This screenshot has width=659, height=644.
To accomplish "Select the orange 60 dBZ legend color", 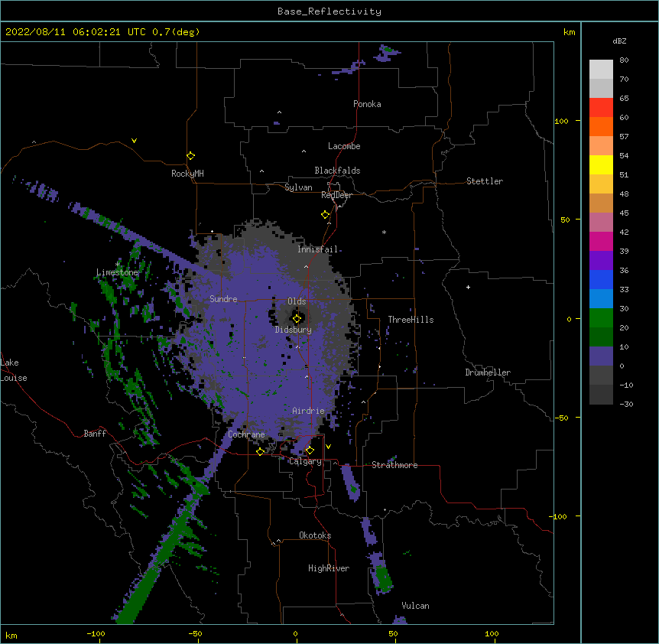I will point(601,126).
